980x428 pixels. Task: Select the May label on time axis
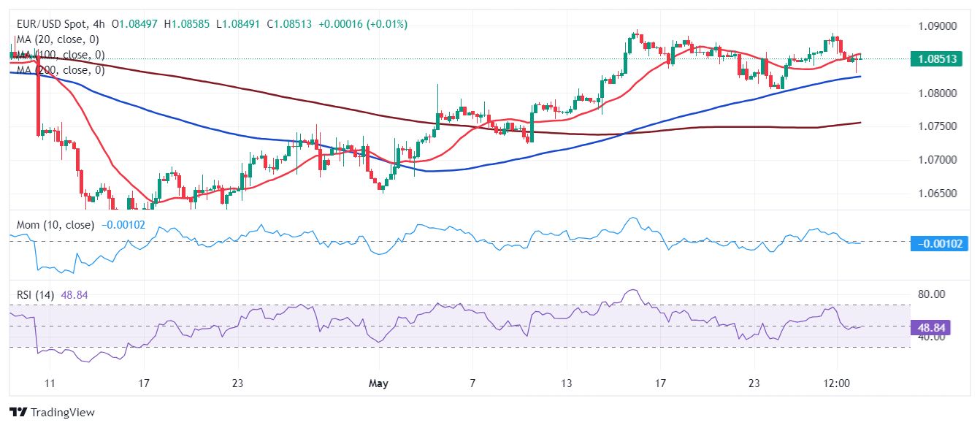pyautogui.click(x=378, y=383)
